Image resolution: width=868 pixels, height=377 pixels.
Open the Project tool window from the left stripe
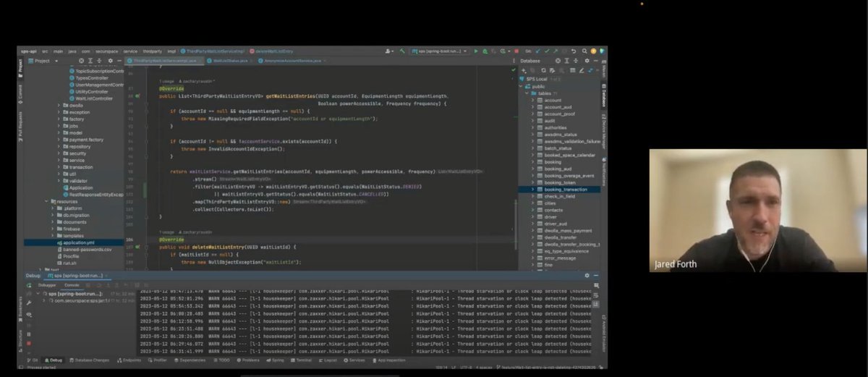20,67
